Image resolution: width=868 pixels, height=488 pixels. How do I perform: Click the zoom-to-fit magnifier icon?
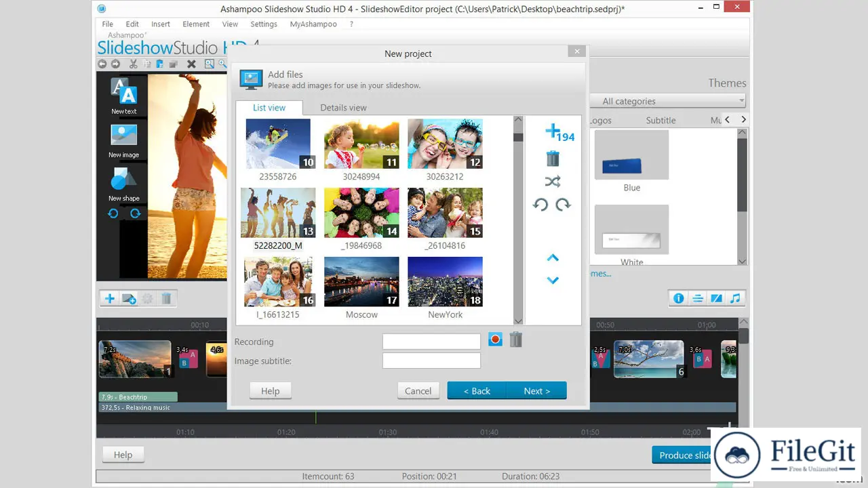coord(210,64)
